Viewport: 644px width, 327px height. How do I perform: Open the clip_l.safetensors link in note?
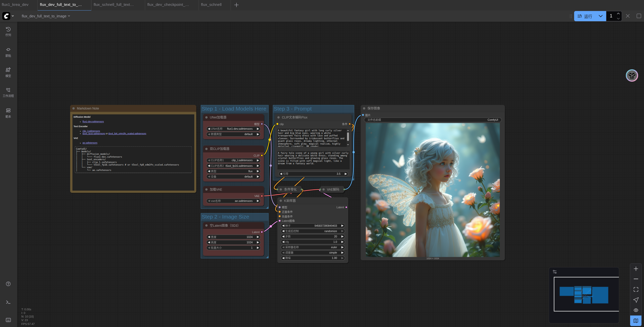[x=91, y=131]
